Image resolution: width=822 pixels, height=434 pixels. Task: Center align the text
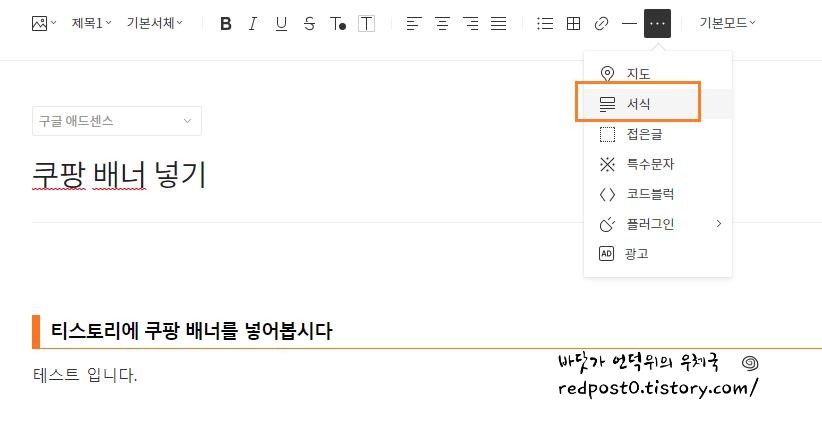442,24
